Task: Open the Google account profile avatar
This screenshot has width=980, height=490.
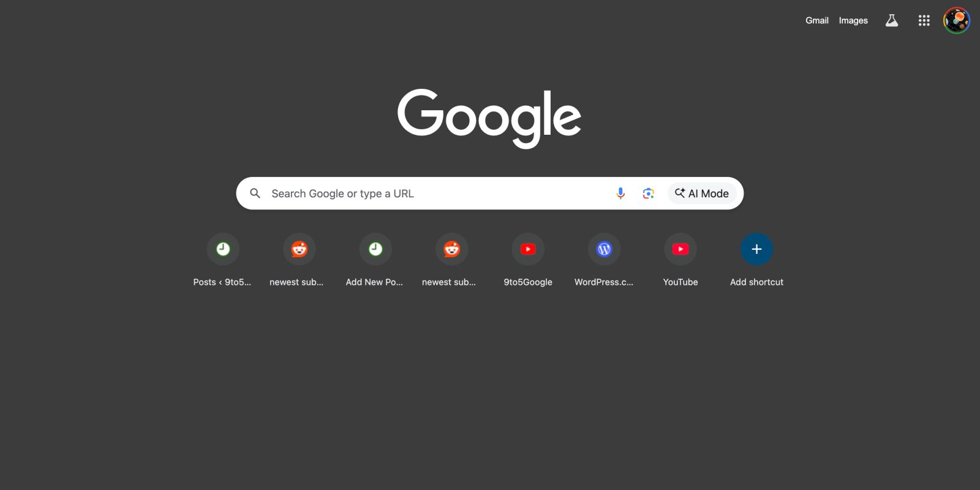Action: click(957, 20)
